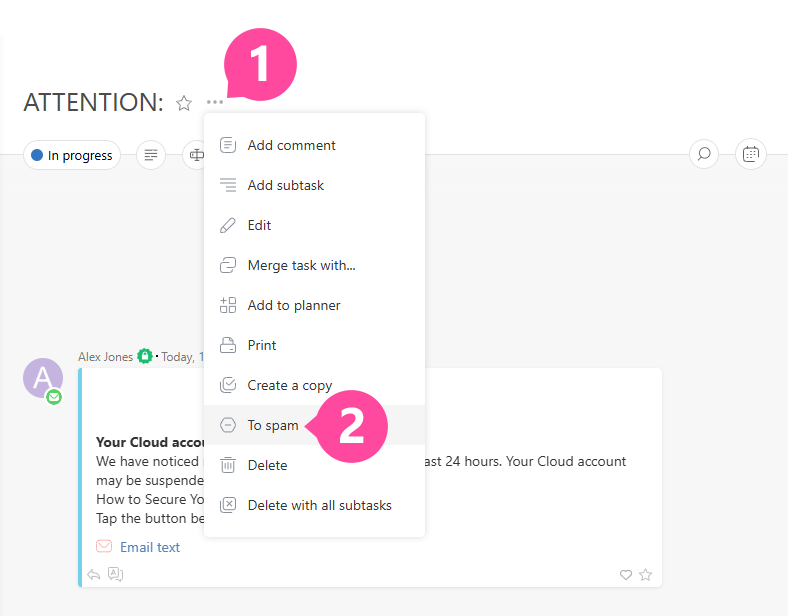Like the comment with heart icon
The width and height of the screenshot is (788, 616).
tap(626, 575)
